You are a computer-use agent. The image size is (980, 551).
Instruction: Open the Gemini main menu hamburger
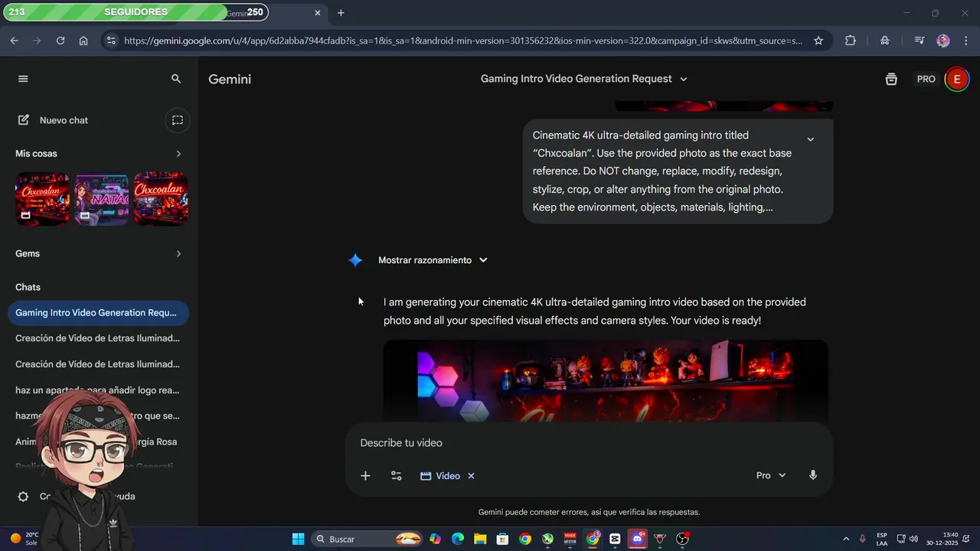pos(23,79)
